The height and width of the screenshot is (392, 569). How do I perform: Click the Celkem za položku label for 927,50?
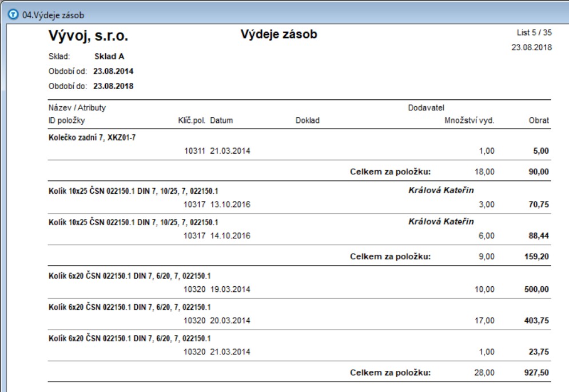coord(390,373)
